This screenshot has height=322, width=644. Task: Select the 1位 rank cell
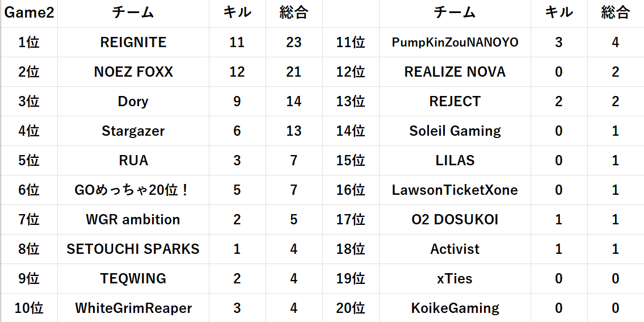(29, 43)
